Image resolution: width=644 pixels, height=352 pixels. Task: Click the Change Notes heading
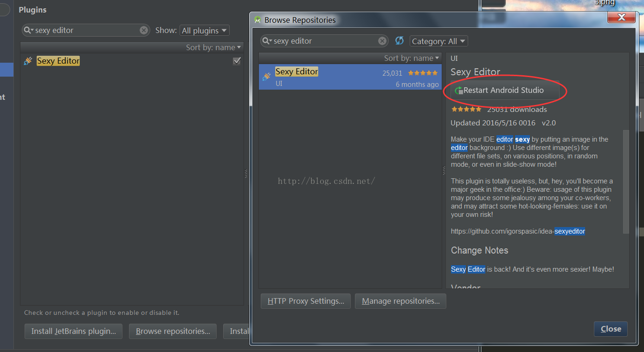click(479, 250)
